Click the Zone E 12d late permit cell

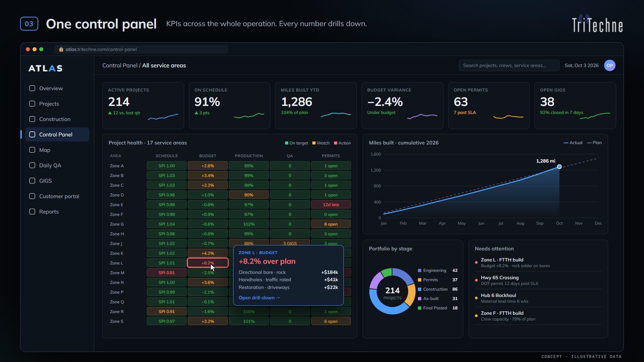[331, 205]
